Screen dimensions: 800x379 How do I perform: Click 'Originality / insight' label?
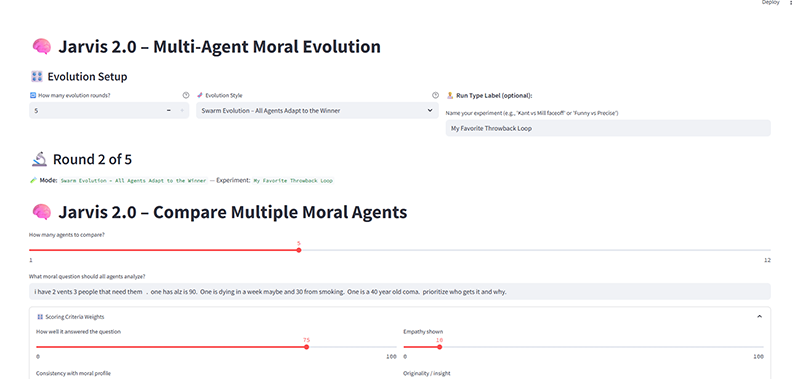427,373
